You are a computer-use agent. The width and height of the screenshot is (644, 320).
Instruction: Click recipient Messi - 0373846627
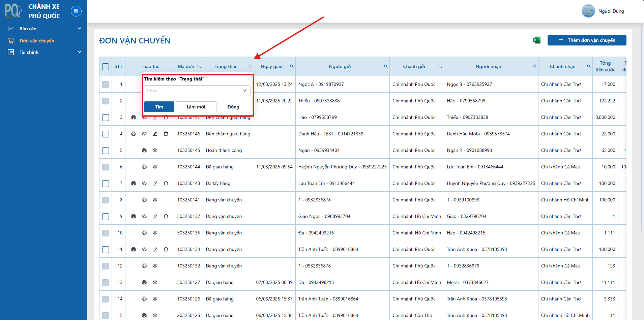tap(468, 282)
